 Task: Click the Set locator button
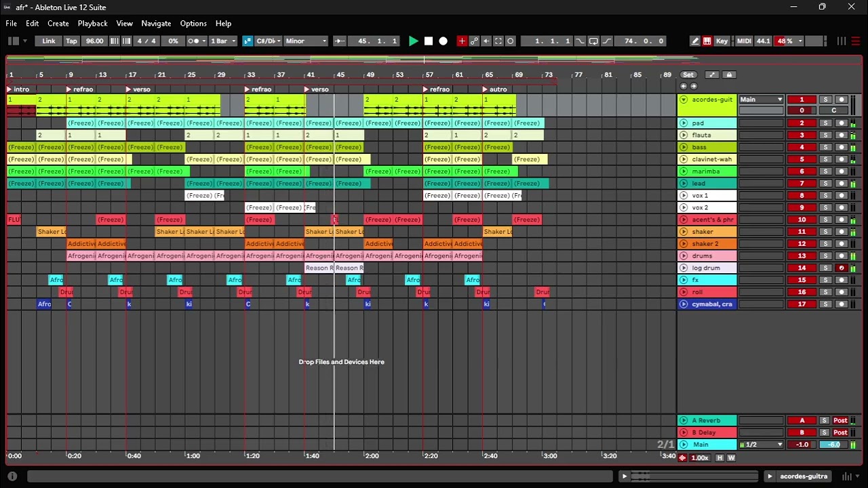(x=688, y=75)
